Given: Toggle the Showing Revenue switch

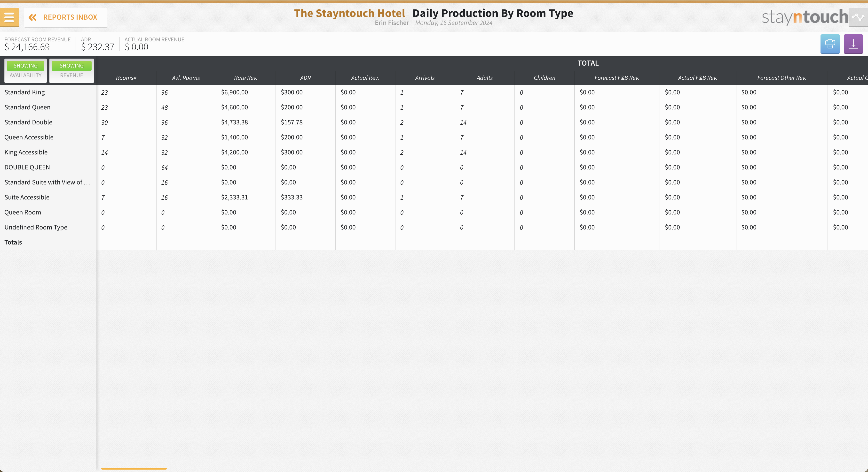Looking at the screenshot, I should [x=71, y=70].
